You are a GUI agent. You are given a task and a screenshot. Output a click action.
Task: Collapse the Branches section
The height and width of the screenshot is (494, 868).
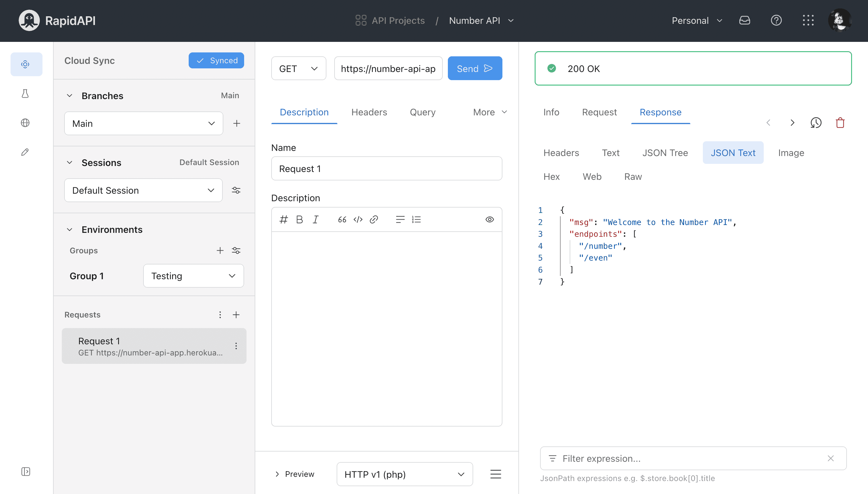[x=70, y=96]
